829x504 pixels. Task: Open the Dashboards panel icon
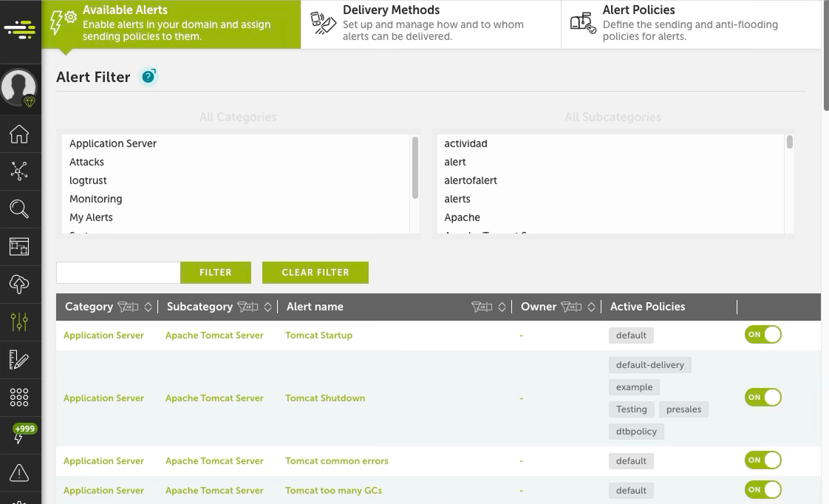pos(20,245)
